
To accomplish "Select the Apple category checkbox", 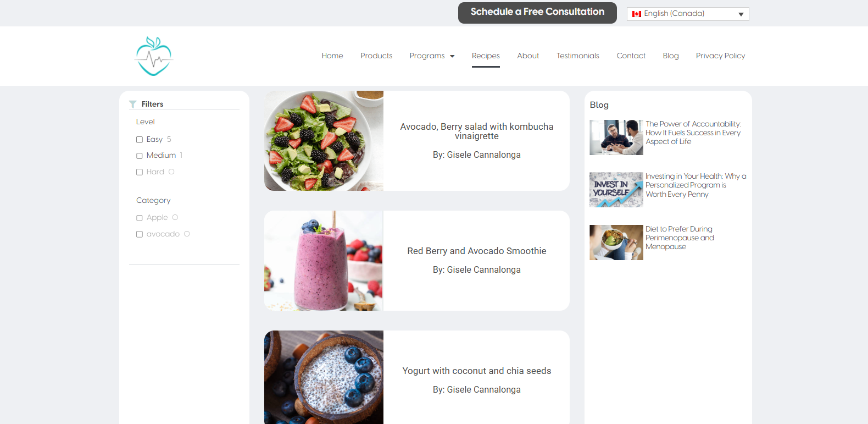I will point(140,218).
